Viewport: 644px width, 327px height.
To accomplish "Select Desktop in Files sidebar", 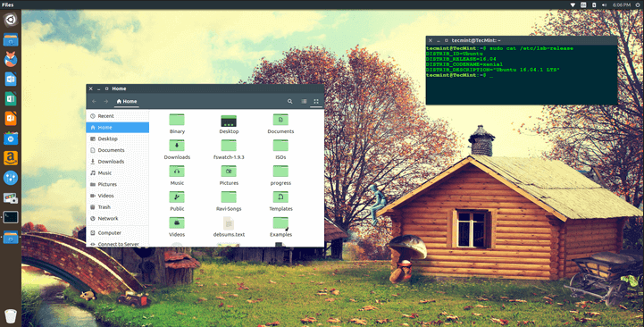I will pyautogui.click(x=118, y=138).
